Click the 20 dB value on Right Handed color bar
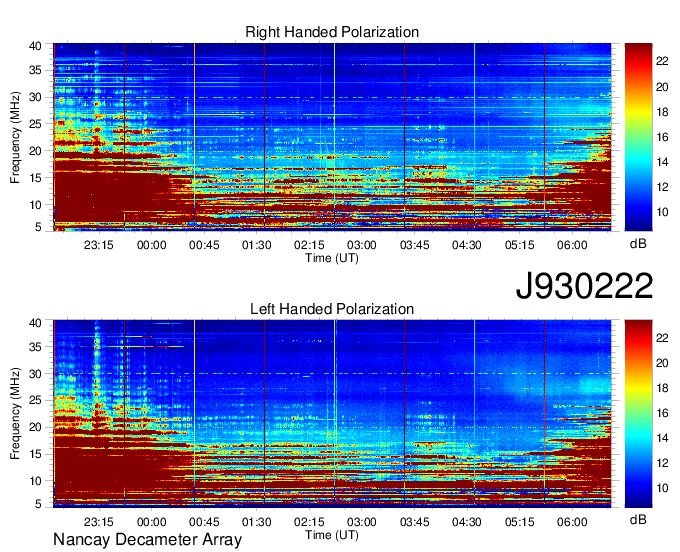The height and width of the screenshot is (552, 680). point(662,87)
